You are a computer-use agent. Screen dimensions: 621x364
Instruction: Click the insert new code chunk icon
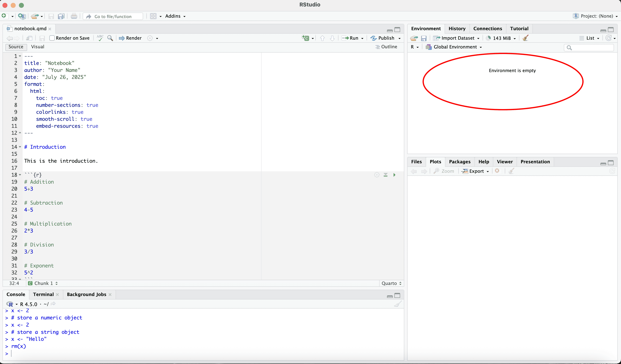(306, 38)
